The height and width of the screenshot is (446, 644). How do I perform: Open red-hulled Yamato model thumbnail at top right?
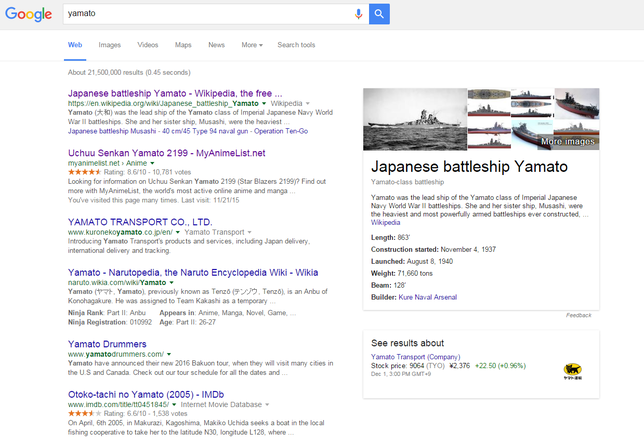coord(577,103)
